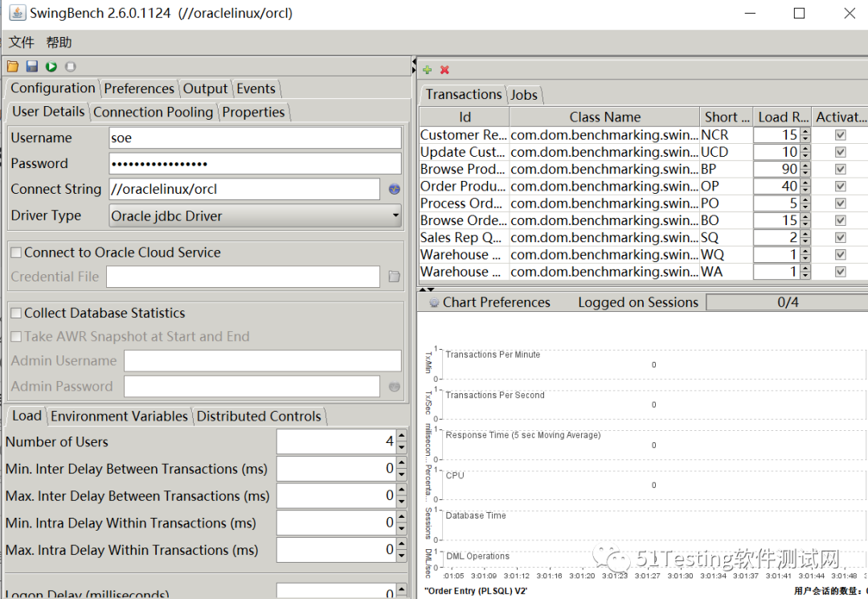Adjust the Max. Inter Delay spinner
This screenshot has width=868, height=599.
(402, 495)
